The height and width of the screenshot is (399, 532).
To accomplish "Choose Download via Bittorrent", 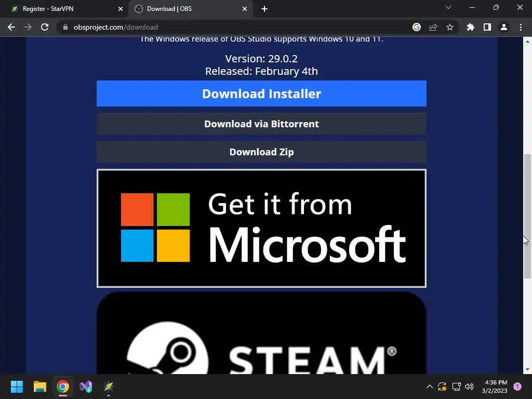I will (261, 124).
